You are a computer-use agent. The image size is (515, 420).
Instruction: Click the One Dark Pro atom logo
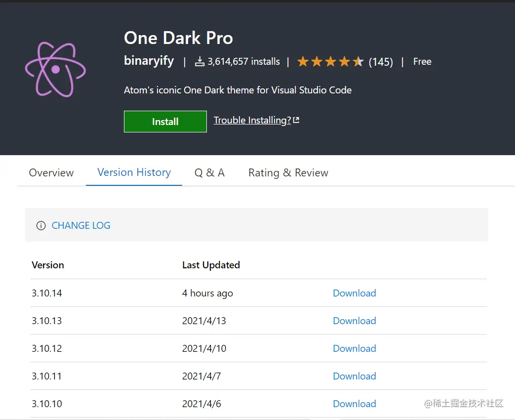click(x=55, y=69)
